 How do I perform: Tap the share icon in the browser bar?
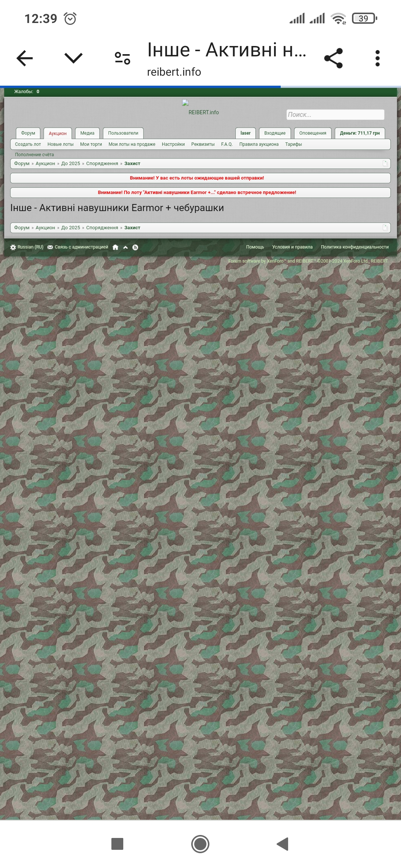(x=333, y=58)
